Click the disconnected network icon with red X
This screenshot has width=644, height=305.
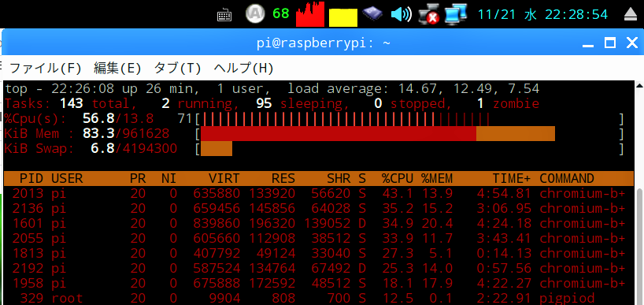tap(429, 15)
